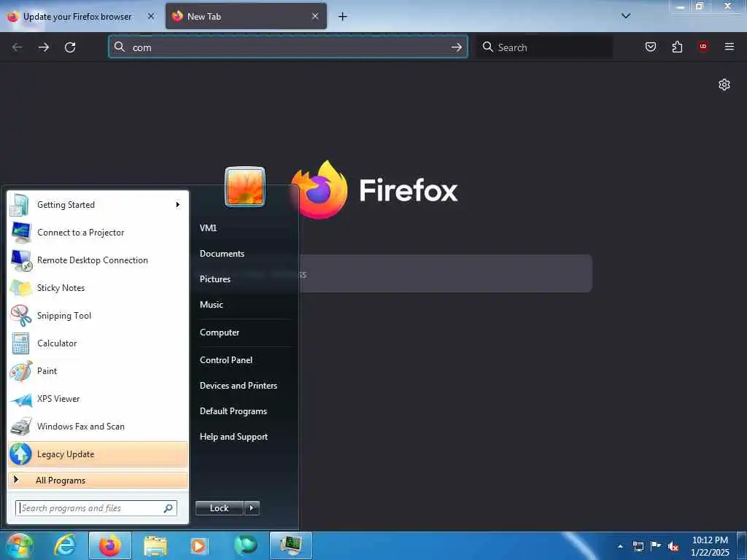The image size is (747, 560).
Task: Close the New Tab tab
Action: tap(315, 16)
